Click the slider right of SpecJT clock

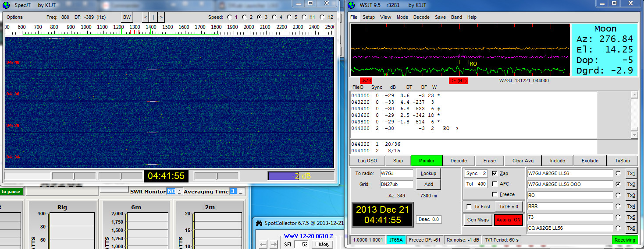click(216, 176)
